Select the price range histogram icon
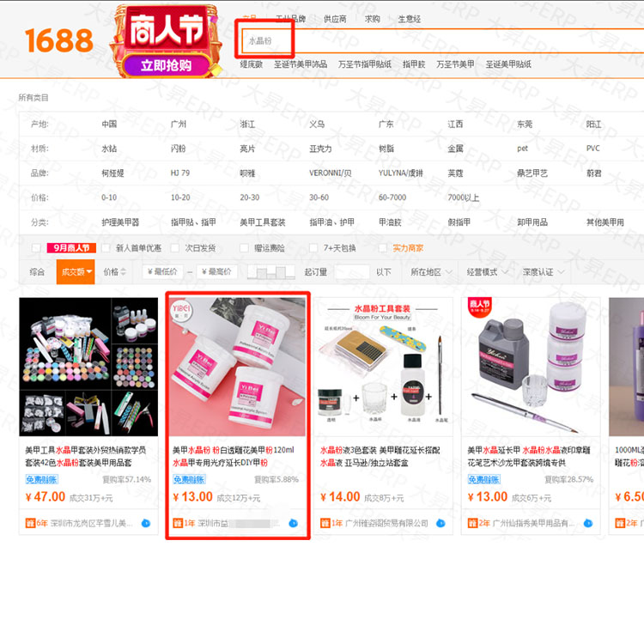This screenshot has width=644, height=644. pyautogui.click(x=271, y=272)
